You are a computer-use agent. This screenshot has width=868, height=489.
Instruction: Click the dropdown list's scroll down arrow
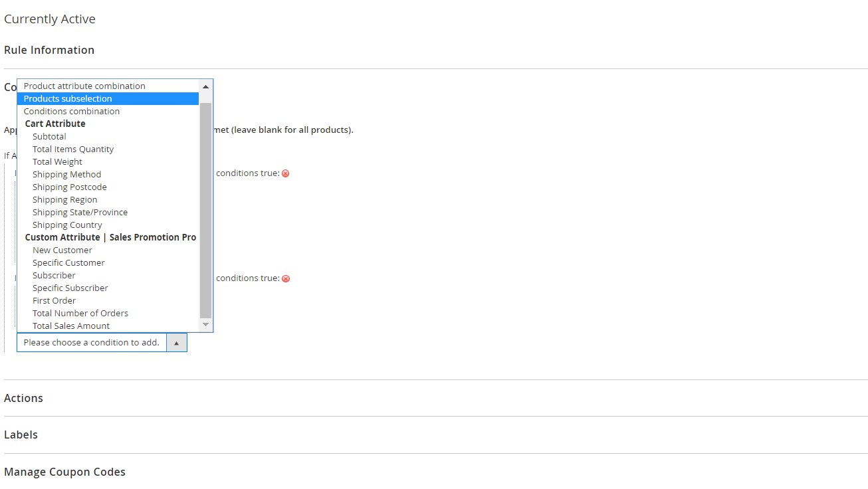pyautogui.click(x=206, y=325)
